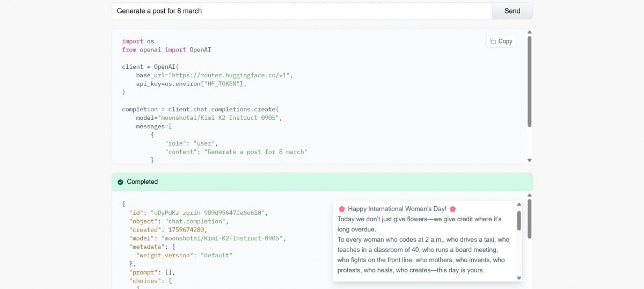Click the Completed status banner text
This screenshot has width=644, height=289.
142,182
